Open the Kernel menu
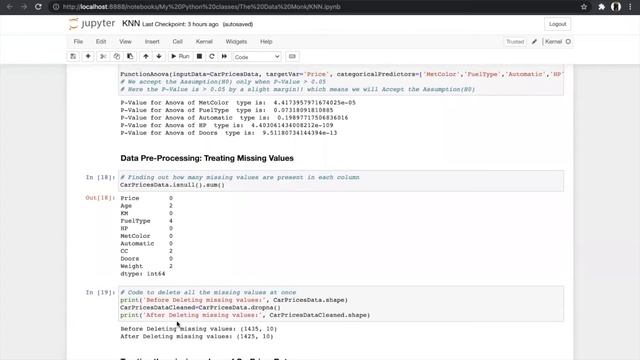 tap(204, 42)
